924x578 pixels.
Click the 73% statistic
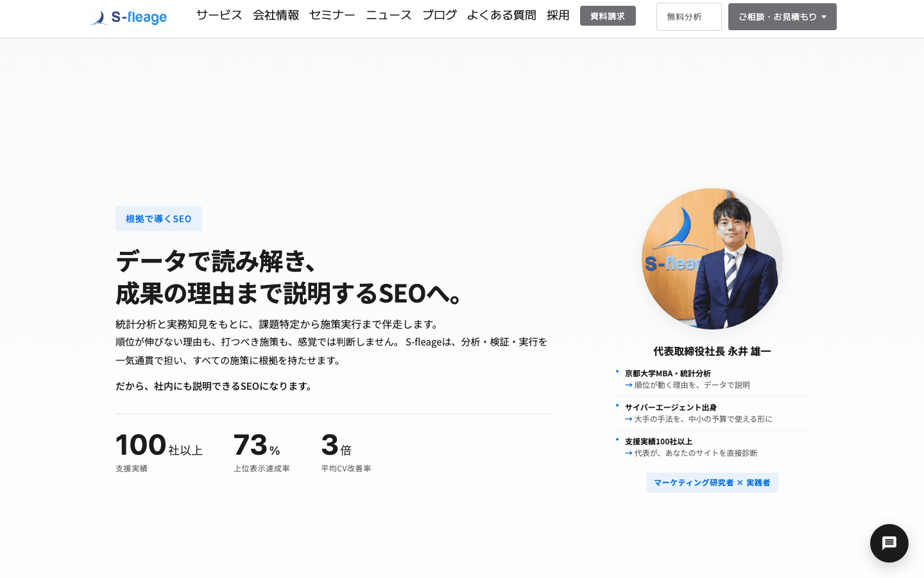[x=257, y=445]
